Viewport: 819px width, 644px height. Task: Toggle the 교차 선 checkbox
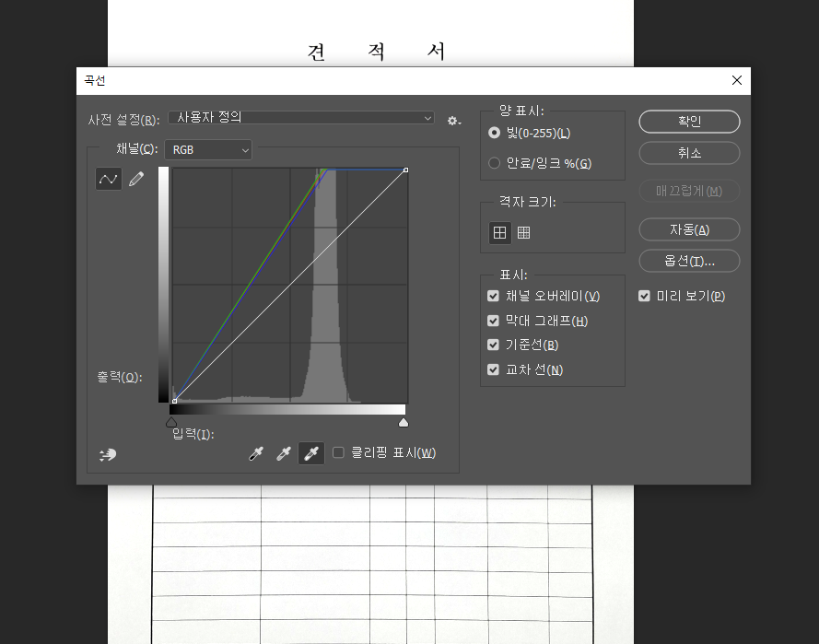(493, 369)
